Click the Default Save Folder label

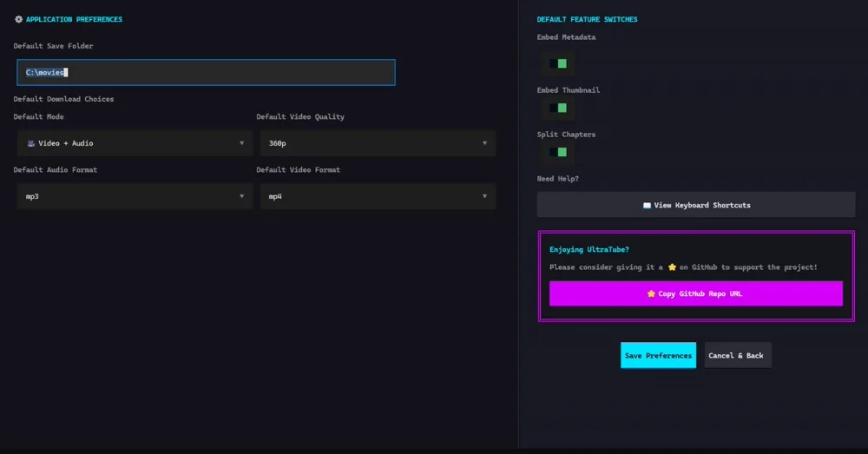(x=53, y=46)
